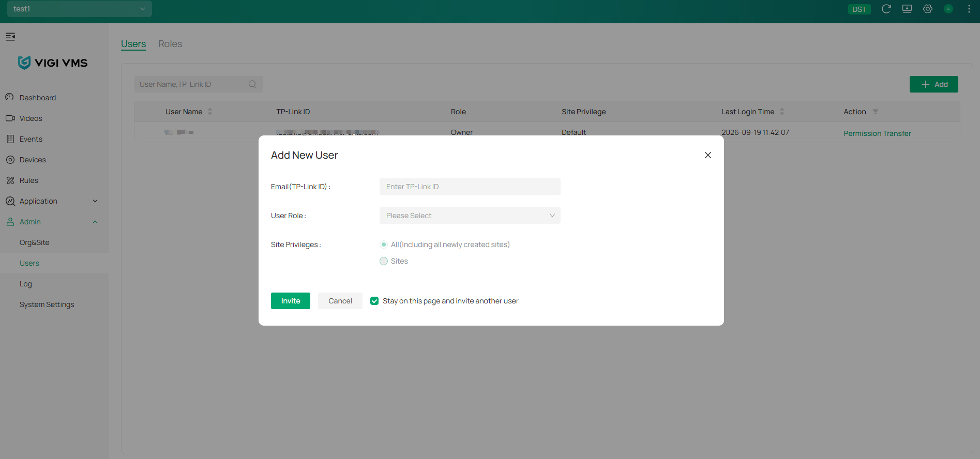Viewport: 980px width, 459px height.
Task: Click the Action column filter icon
Action: (876, 112)
